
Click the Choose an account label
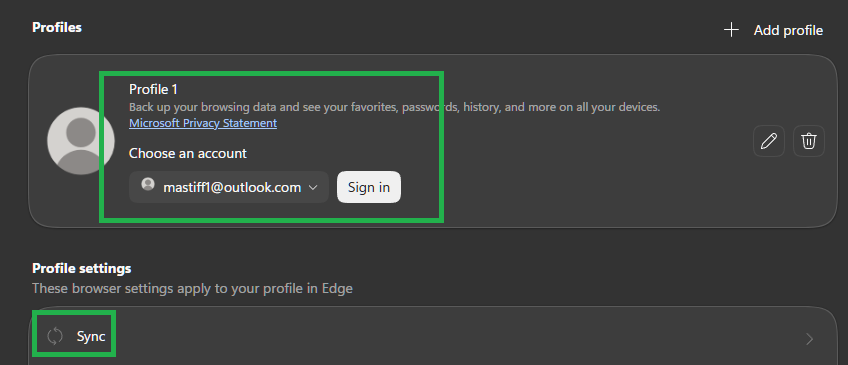click(188, 154)
